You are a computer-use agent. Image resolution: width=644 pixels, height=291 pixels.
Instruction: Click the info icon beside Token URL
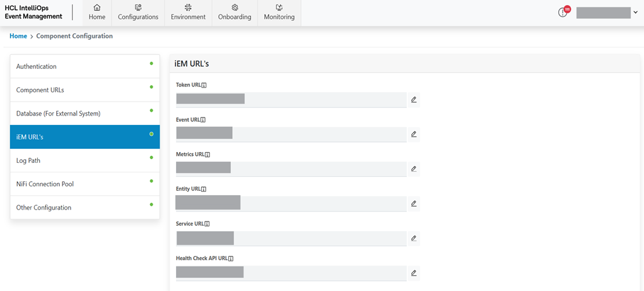(204, 85)
